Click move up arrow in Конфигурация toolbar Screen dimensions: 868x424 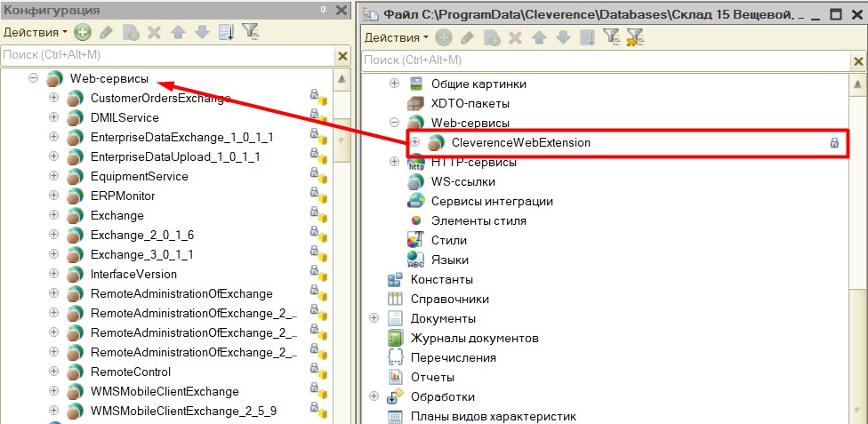(178, 33)
